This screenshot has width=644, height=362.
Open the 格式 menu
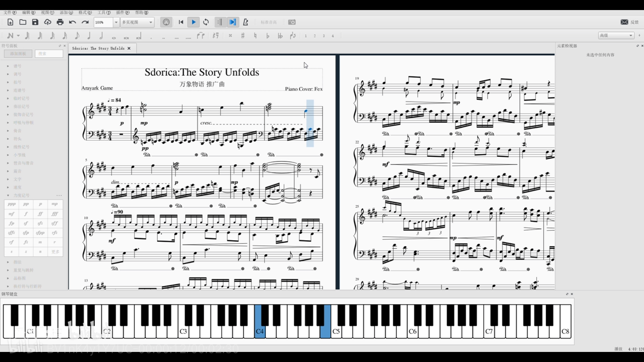tap(85, 12)
